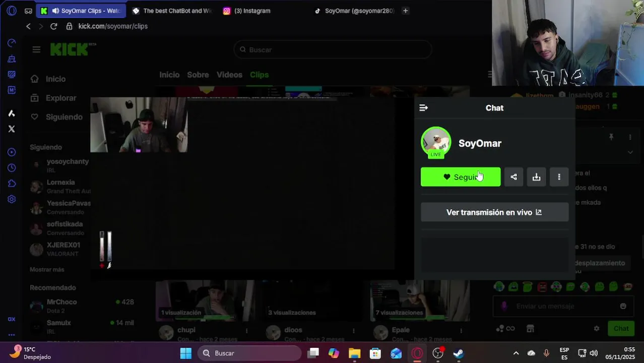Screen dimensions: 644x363
Task: Click the pin icon in chat
Action: pyautogui.click(x=611, y=137)
